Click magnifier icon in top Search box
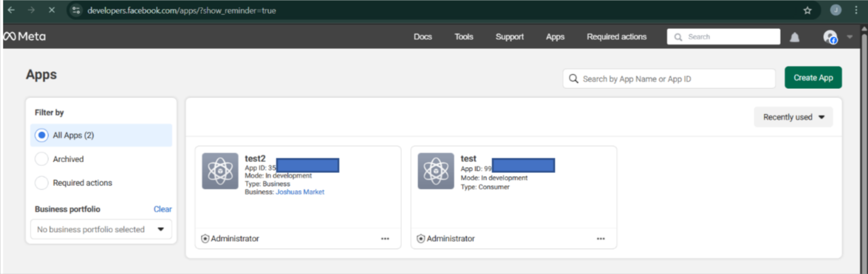This screenshot has width=868, height=274. 678,37
